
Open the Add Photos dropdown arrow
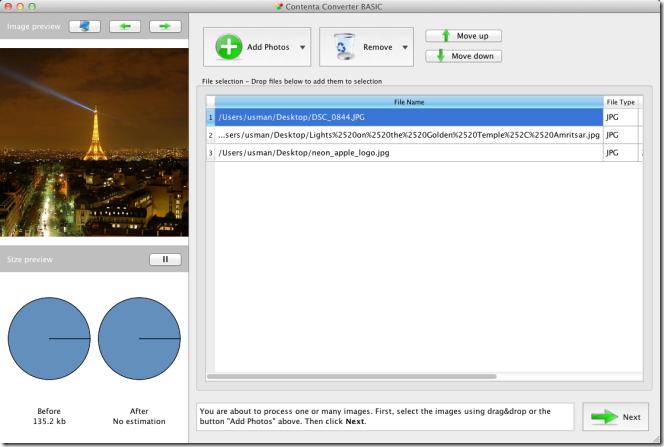[302, 47]
